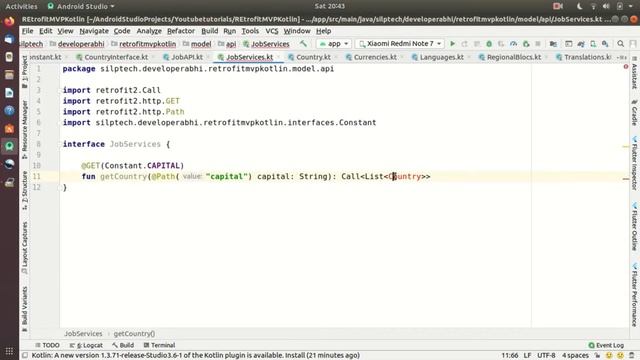Toggle tool window quick access icon
The image size is (640, 360).
(25, 355)
